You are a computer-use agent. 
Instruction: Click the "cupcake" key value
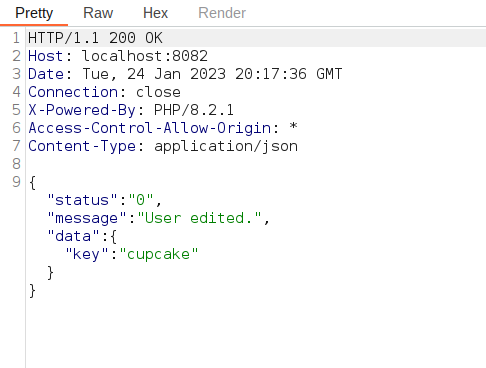tap(159, 254)
